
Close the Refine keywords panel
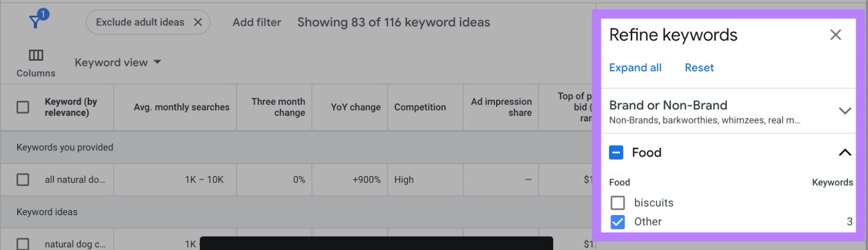point(835,35)
